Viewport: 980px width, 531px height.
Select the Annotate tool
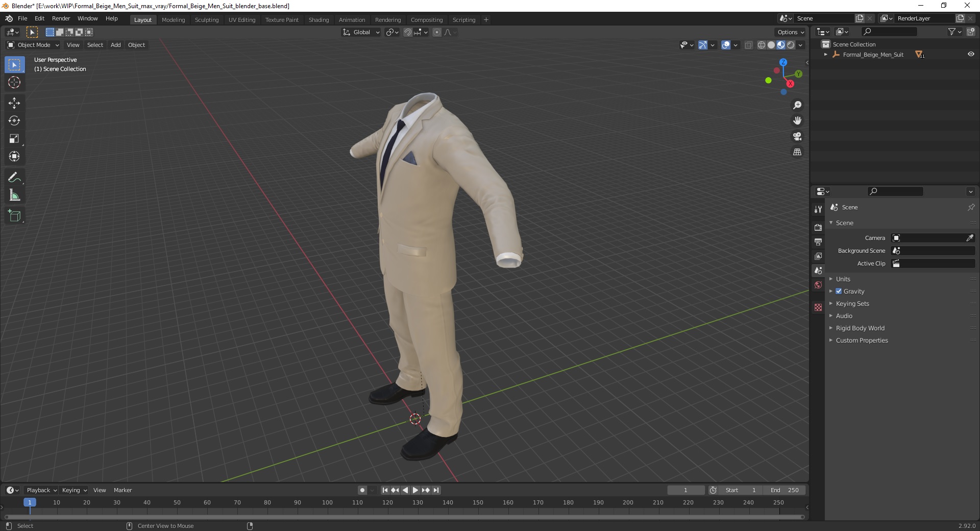pos(14,178)
